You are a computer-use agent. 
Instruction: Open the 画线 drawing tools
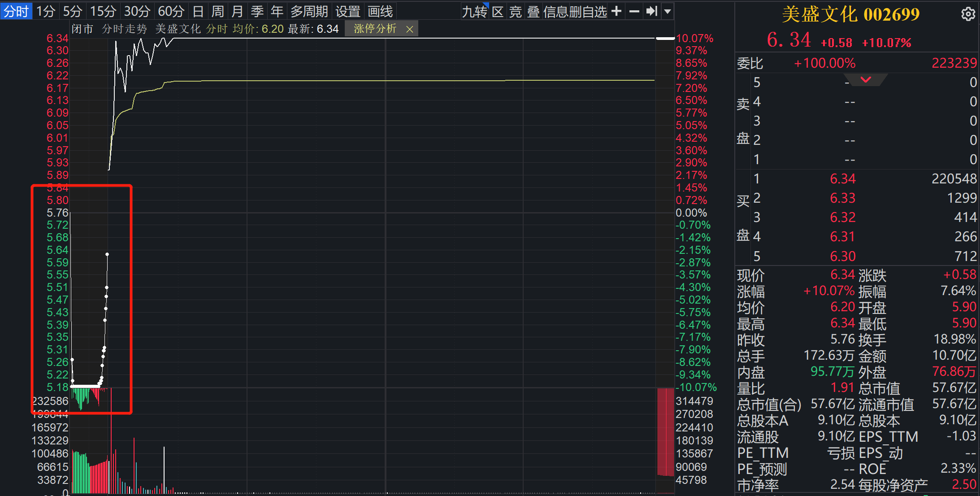tap(380, 11)
